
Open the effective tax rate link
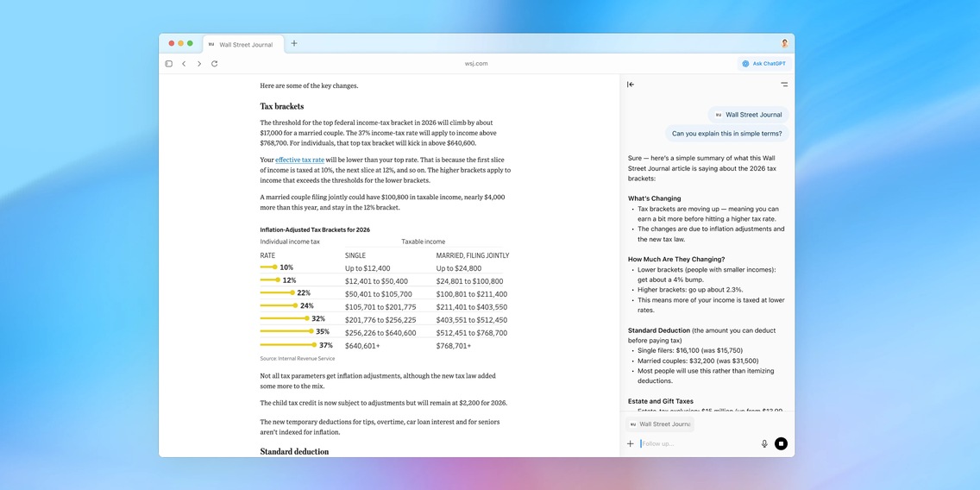(299, 160)
